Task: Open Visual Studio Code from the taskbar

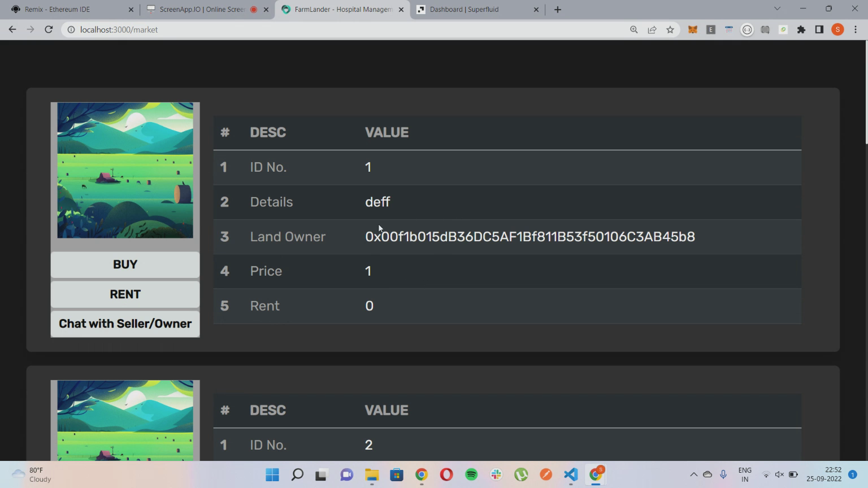Action: [x=571, y=474]
